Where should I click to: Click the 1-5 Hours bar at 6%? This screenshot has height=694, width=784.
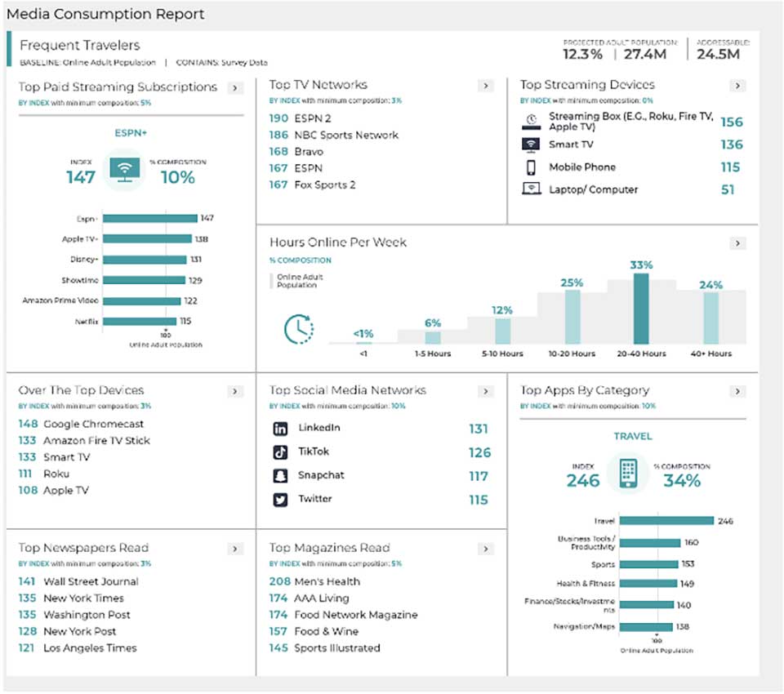pyautogui.click(x=433, y=337)
